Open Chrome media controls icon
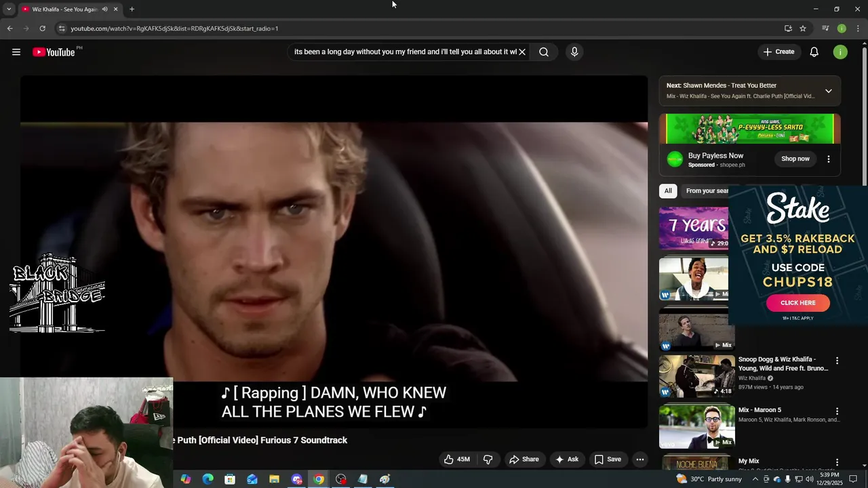The width and height of the screenshot is (868, 488). point(825,28)
